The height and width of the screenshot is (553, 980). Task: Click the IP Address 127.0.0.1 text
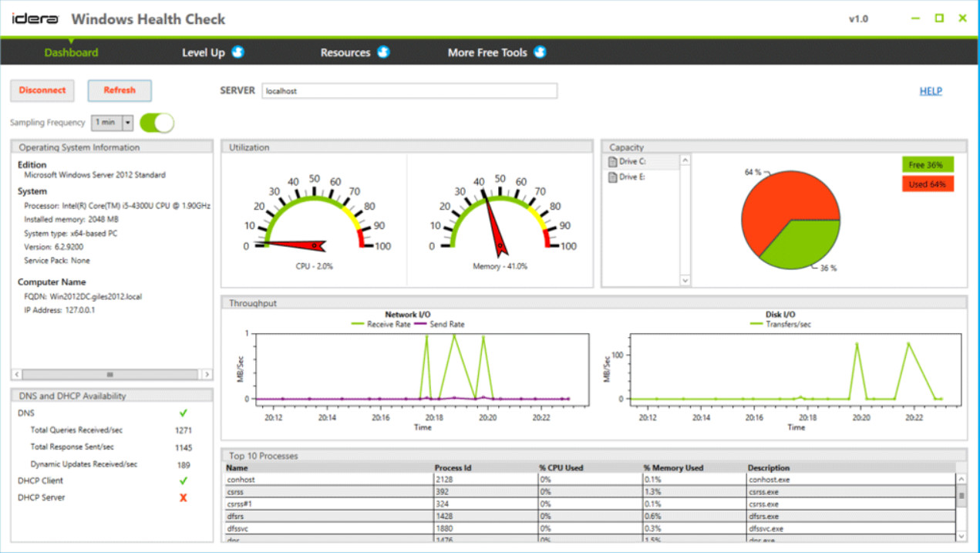(59, 310)
